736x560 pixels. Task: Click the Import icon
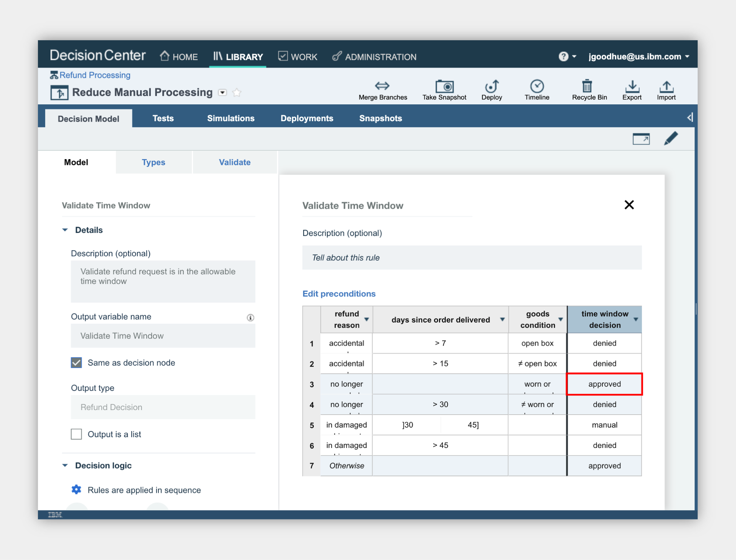pos(666,86)
